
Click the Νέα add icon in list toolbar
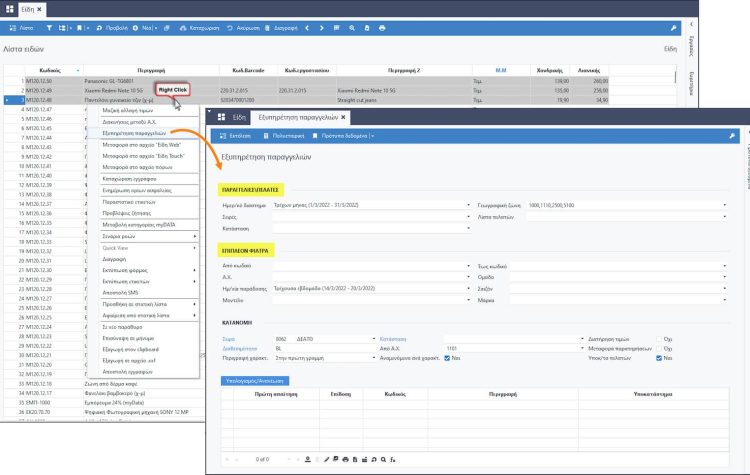(133, 28)
